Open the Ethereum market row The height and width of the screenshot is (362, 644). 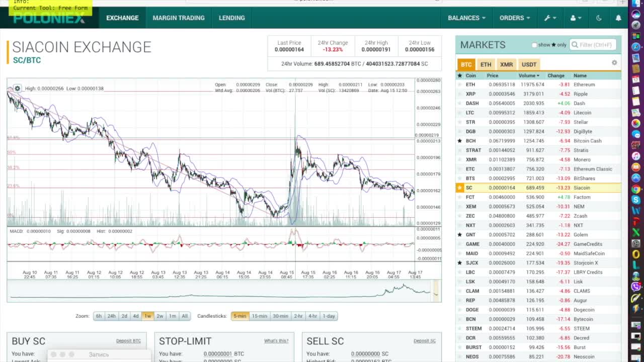(538, 84)
